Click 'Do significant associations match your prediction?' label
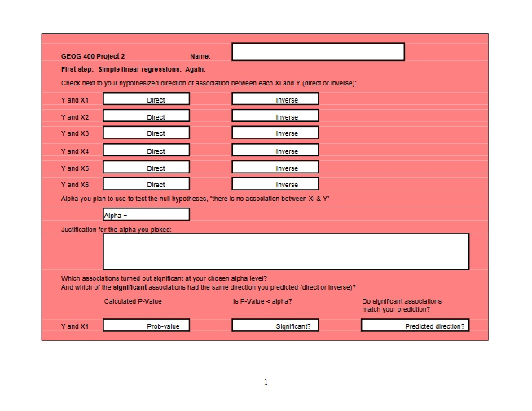The image size is (532, 411). pyautogui.click(x=402, y=305)
